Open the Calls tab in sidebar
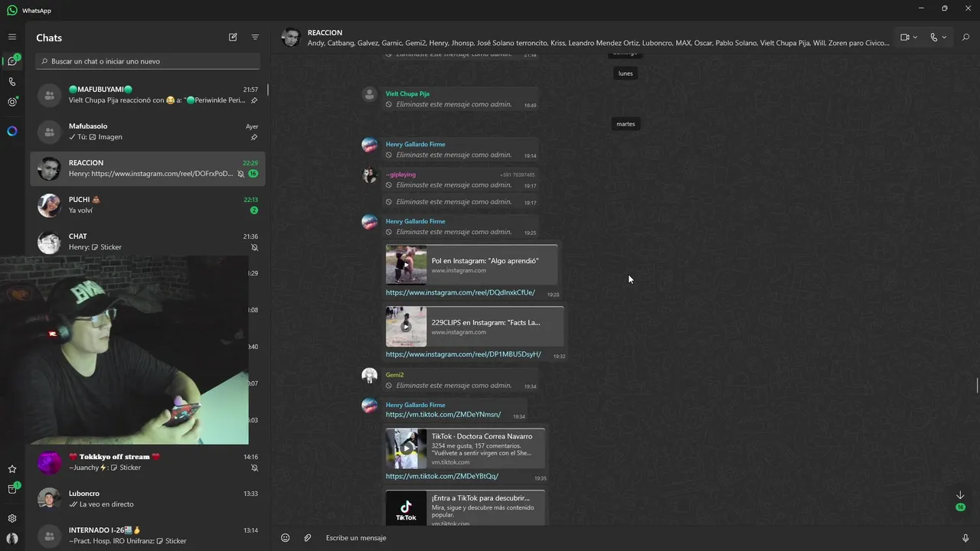Viewport: 980px width, 551px height. (12, 82)
